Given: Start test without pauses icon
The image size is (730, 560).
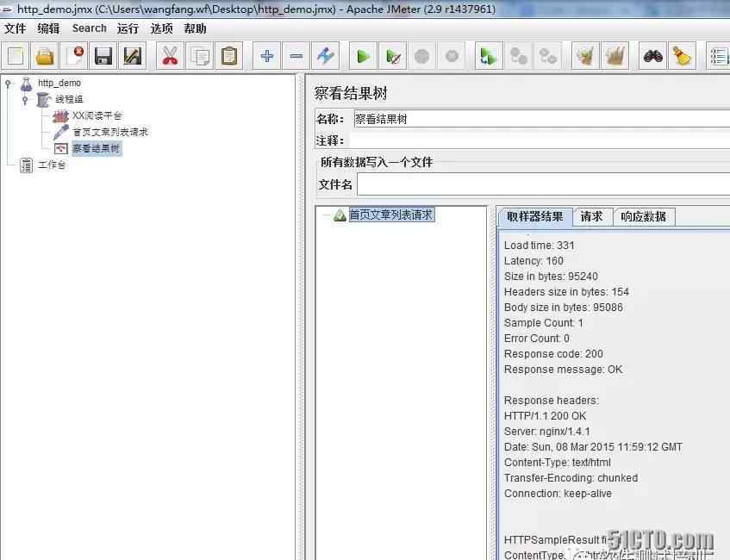Looking at the screenshot, I should click(x=392, y=56).
